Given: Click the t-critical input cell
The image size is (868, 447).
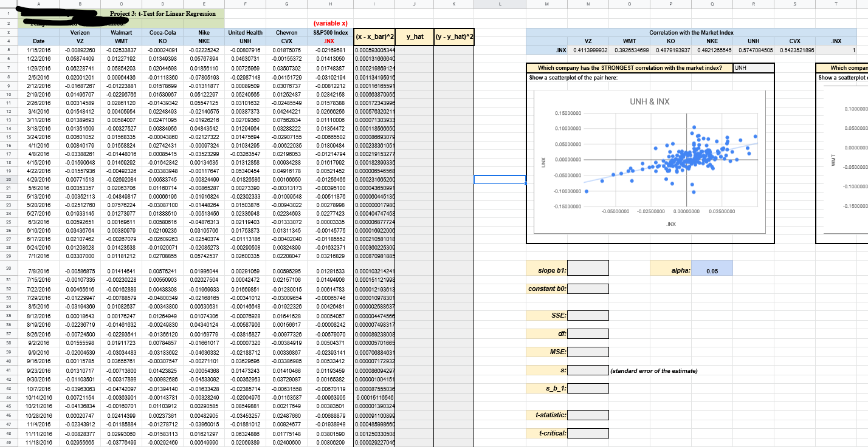Looking at the screenshot, I should pyautogui.click(x=588, y=434).
